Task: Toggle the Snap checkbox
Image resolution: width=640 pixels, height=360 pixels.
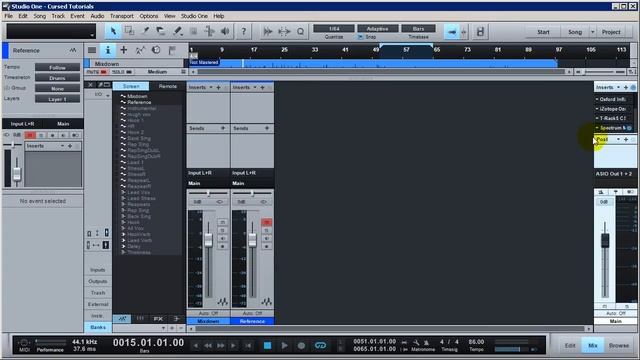Action: coord(360,37)
